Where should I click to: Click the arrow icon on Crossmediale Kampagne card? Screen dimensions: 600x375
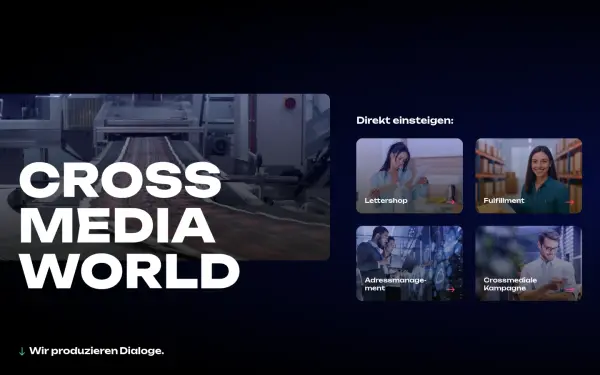click(x=570, y=289)
